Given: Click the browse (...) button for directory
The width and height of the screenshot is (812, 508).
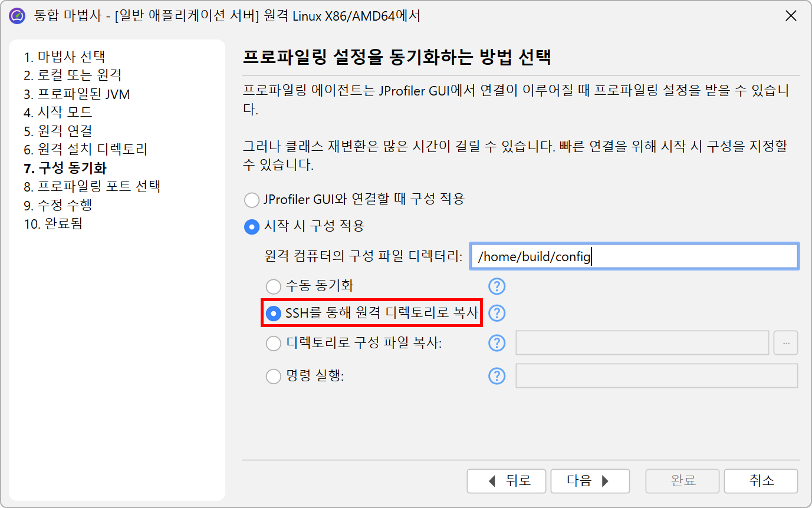Looking at the screenshot, I should [786, 343].
